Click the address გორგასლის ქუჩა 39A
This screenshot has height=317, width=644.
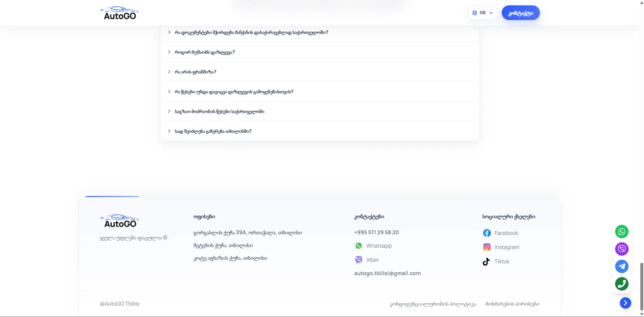pos(248,232)
